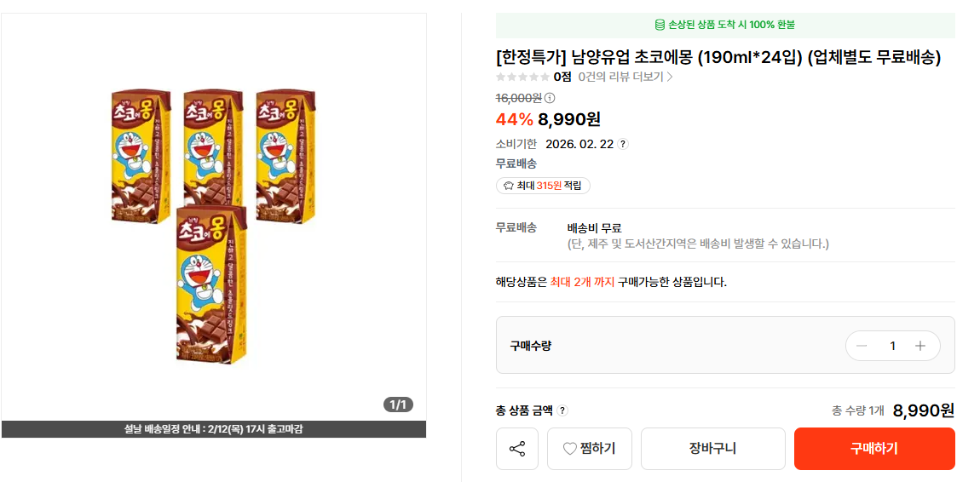The height and width of the screenshot is (482, 980).
Task: Click help icon beside 총 상품 금액
Action: click(562, 410)
